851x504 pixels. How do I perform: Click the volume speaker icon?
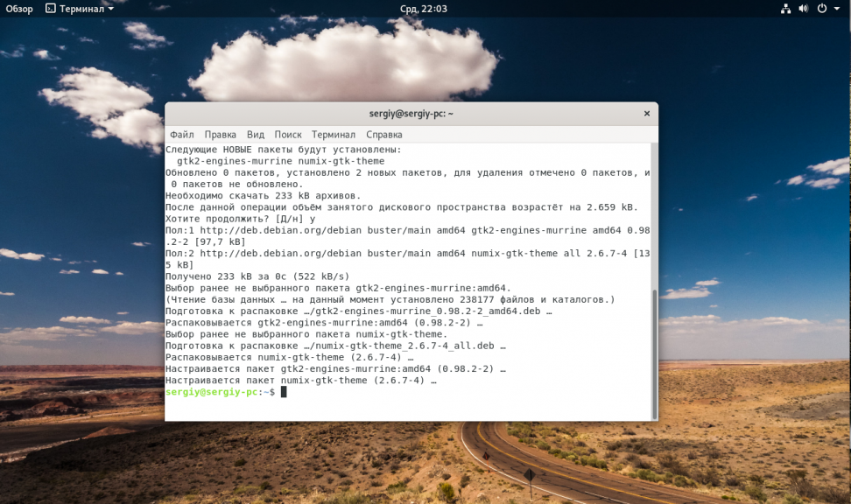(x=803, y=9)
